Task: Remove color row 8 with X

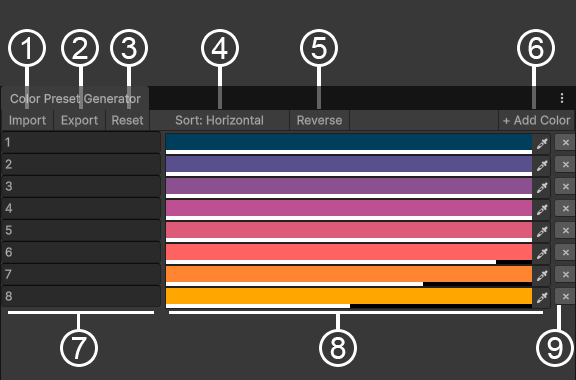Action: tap(565, 296)
